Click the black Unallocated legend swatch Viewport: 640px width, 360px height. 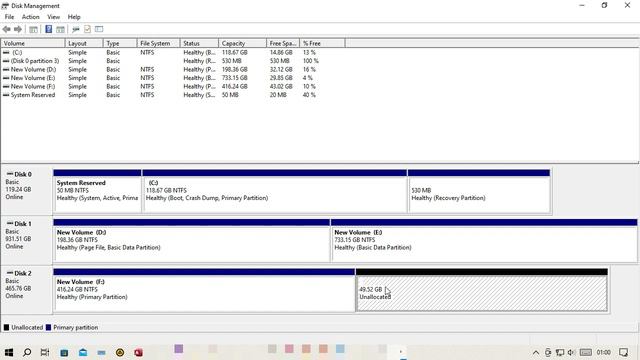click(x=6, y=327)
